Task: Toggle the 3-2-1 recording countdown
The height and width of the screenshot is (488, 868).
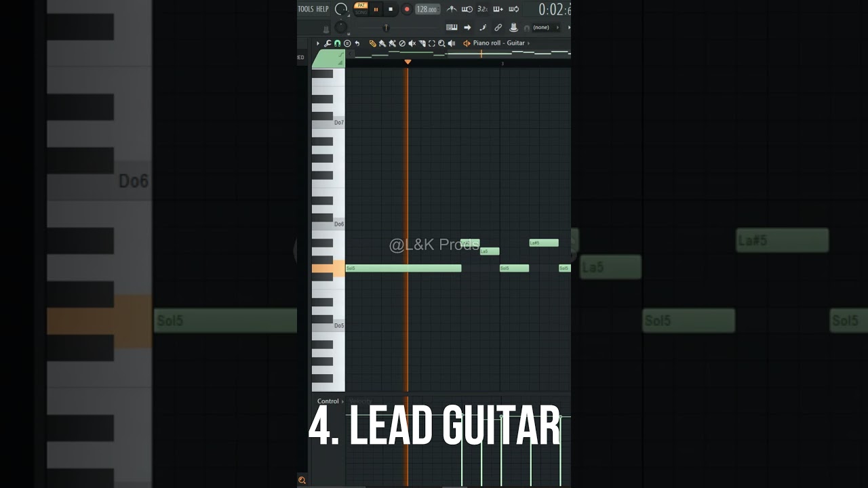Action: [482, 9]
